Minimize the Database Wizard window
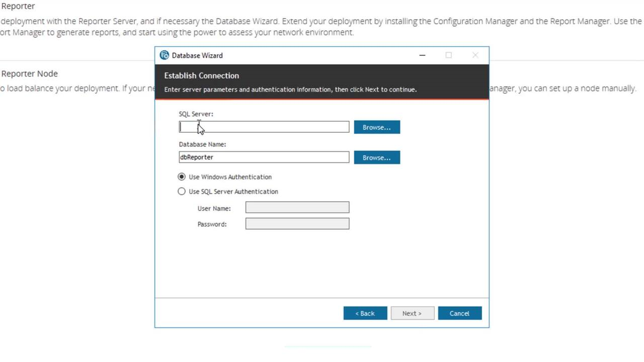Viewport: 644px width, 362px height. [x=422, y=55]
